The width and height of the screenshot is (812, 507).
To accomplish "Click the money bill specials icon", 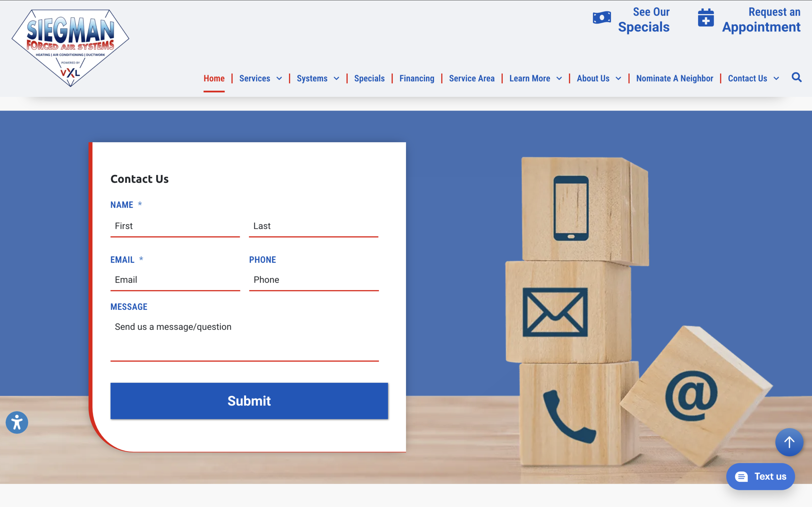I will (602, 18).
